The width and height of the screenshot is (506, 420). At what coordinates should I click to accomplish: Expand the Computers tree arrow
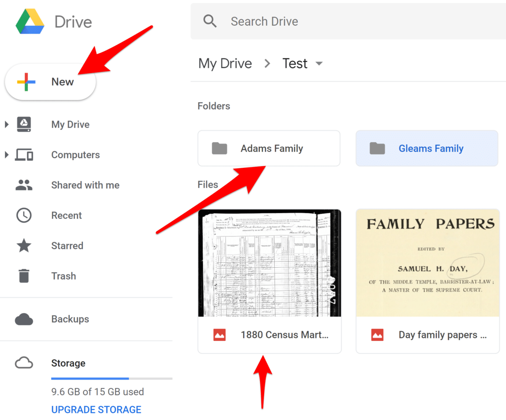(x=6, y=155)
